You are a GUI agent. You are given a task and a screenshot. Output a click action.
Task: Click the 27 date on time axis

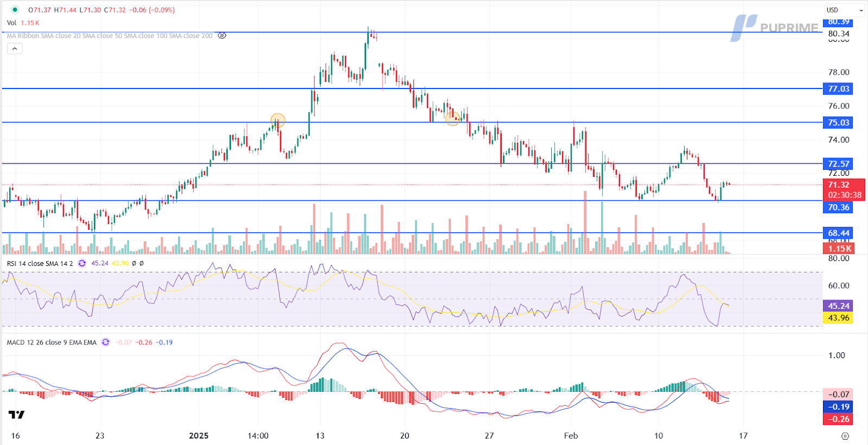pos(489,436)
